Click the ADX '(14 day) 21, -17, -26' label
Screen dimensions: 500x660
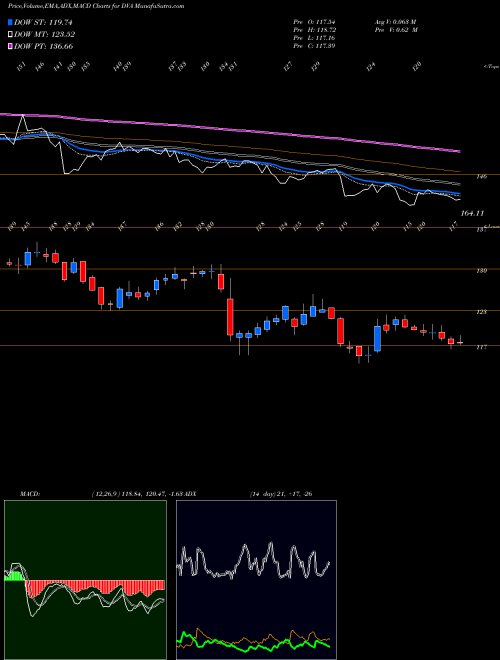(280, 494)
